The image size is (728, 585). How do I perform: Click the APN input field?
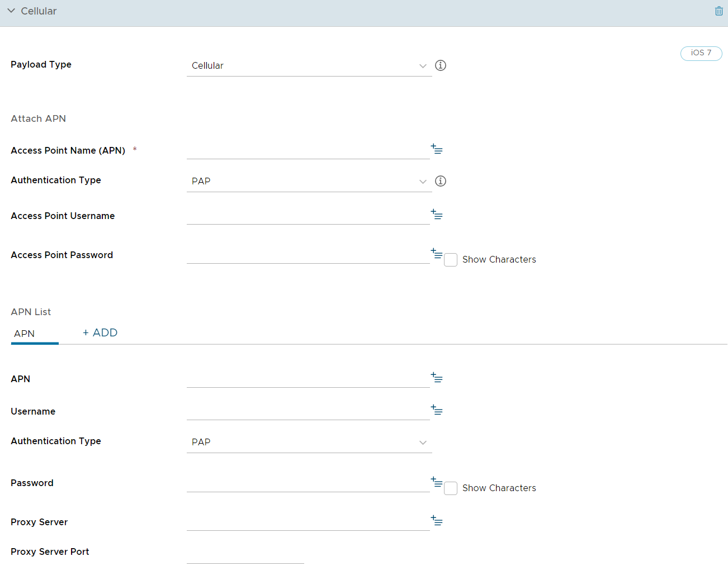click(308, 378)
